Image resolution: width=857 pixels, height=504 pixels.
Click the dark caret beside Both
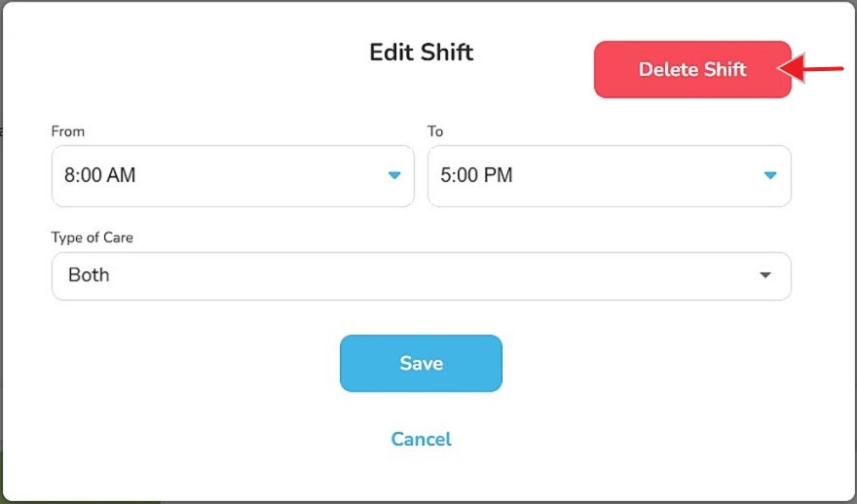click(765, 275)
